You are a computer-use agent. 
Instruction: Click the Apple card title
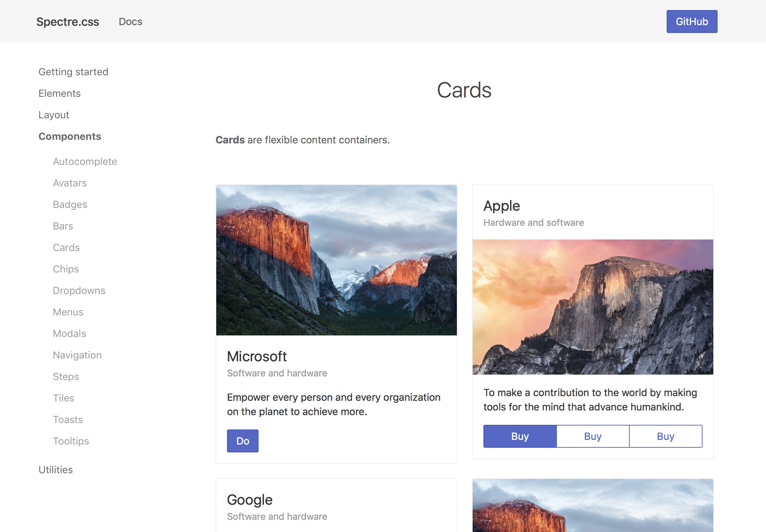[x=502, y=206]
